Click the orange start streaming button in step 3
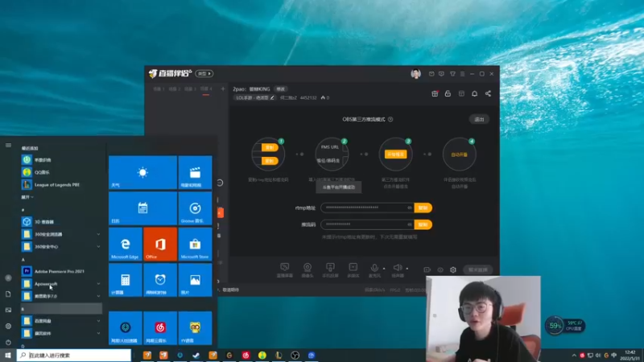 click(395, 154)
